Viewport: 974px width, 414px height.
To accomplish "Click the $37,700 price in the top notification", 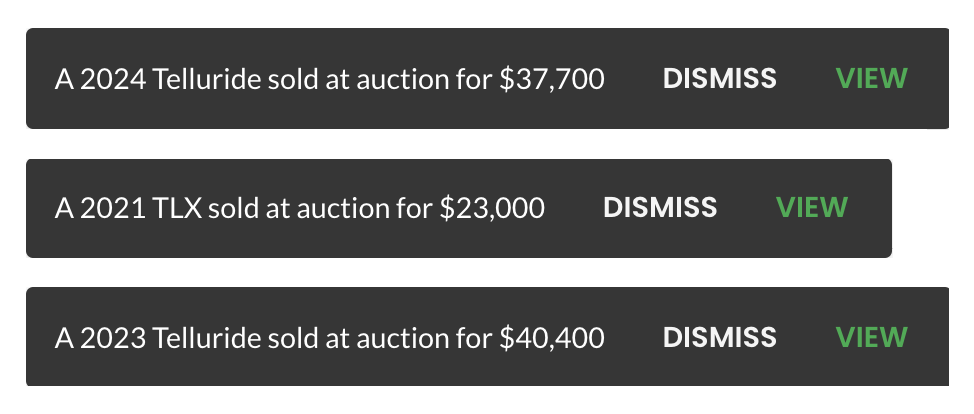I will (x=552, y=80).
